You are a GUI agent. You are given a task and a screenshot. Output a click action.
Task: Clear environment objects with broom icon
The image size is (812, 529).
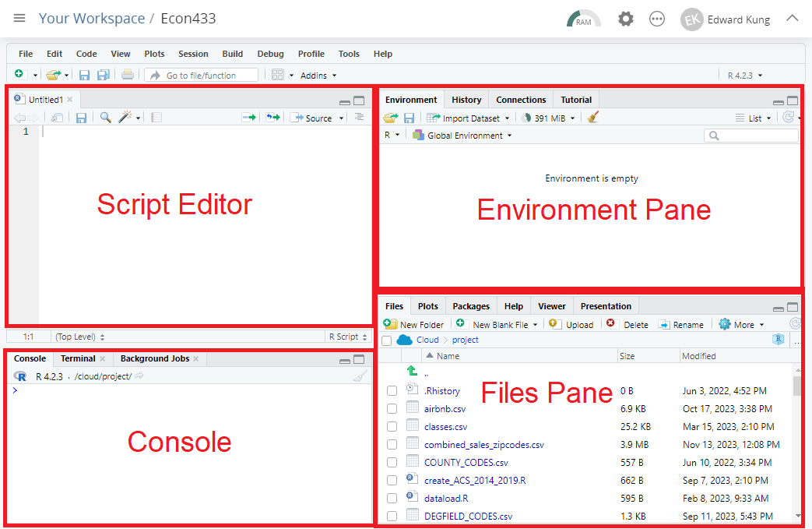click(x=593, y=118)
